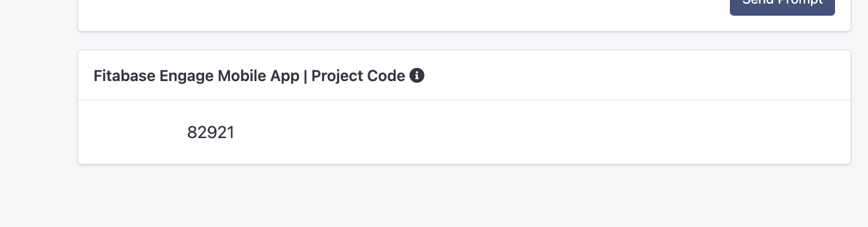Select the project code 82921

211,132
